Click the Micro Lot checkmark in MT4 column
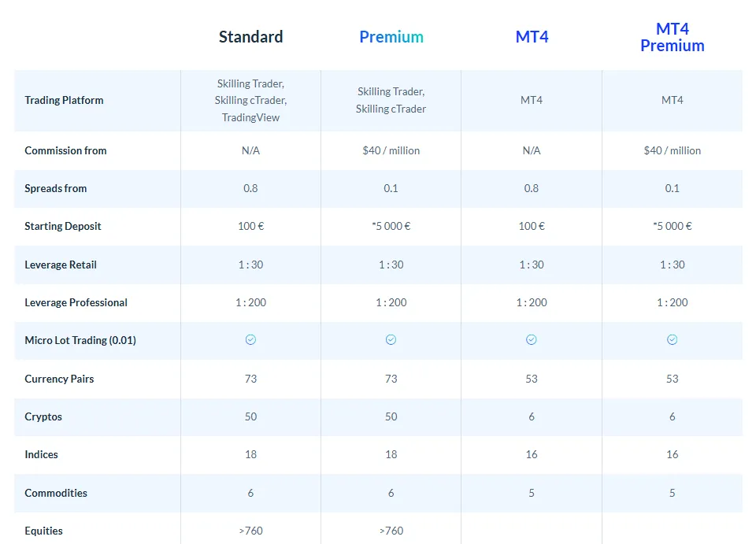This screenshot has height=544, width=756. tap(532, 340)
